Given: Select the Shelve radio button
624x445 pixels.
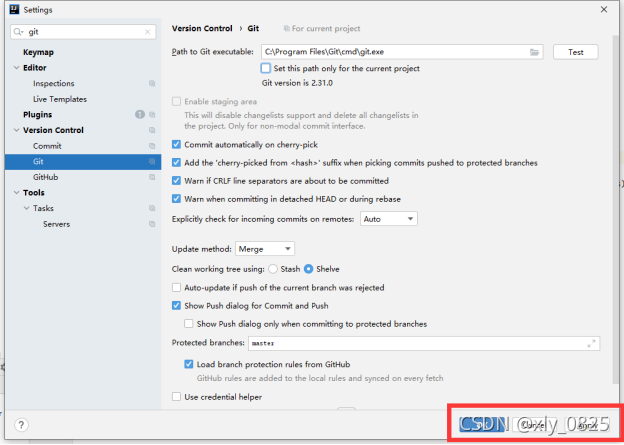Looking at the screenshot, I should (x=308, y=269).
